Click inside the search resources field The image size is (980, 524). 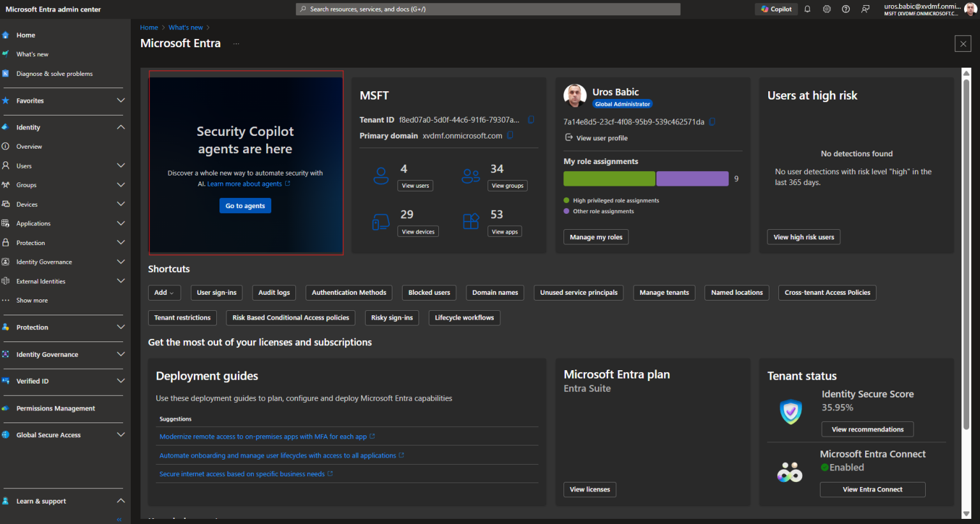pos(487,8)
